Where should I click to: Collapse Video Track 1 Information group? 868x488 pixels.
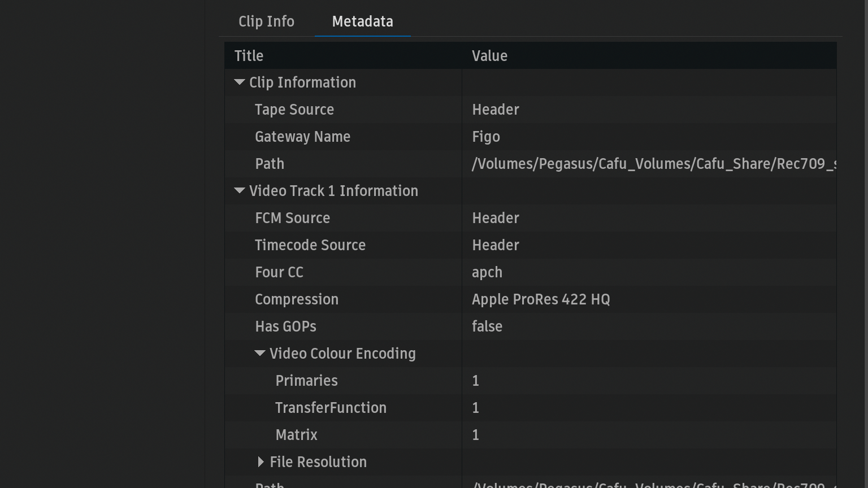[x=240, y=191]
